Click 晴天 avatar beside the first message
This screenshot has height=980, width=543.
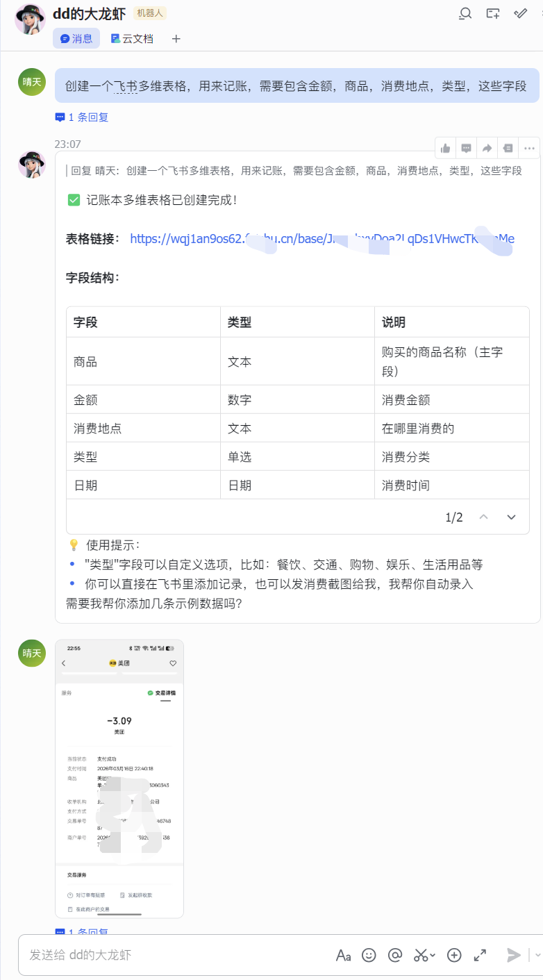coord(32,82)
